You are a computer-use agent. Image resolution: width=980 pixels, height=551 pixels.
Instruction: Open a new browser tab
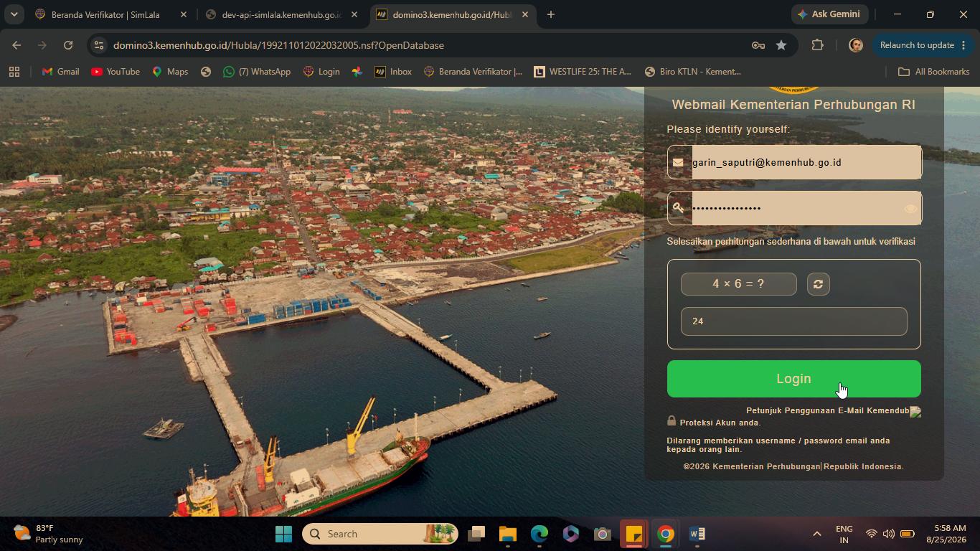click(x=550, y=14)
